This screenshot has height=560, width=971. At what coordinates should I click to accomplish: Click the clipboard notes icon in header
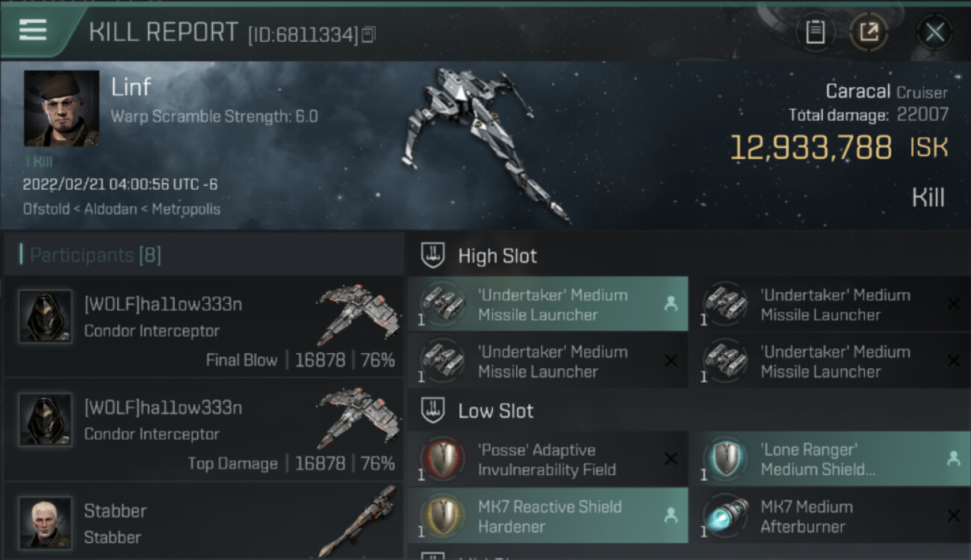point(816,32)
